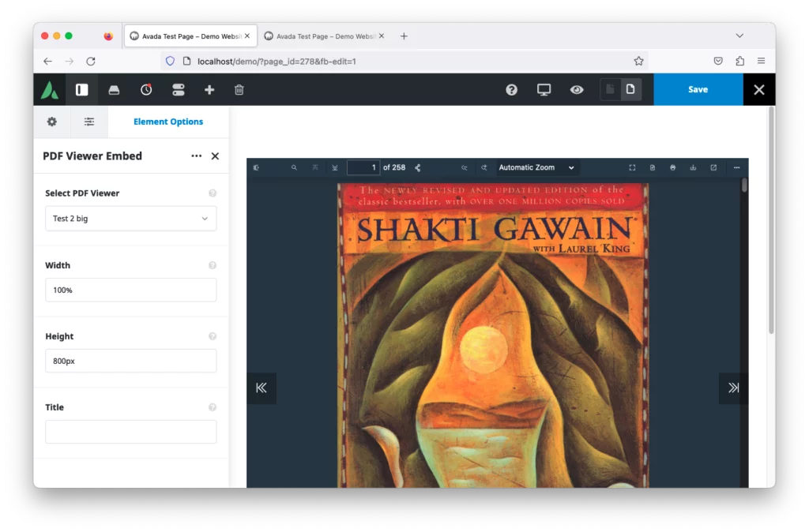
Task: Open the preferences toggles icon
Action: 178,90
